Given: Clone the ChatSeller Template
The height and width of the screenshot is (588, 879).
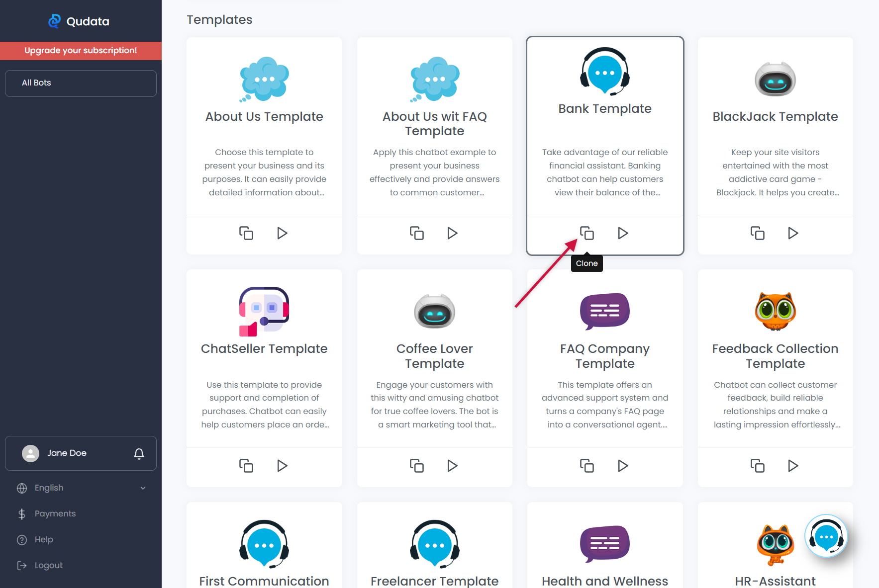Looking at the screenshot, I should 246,466.
